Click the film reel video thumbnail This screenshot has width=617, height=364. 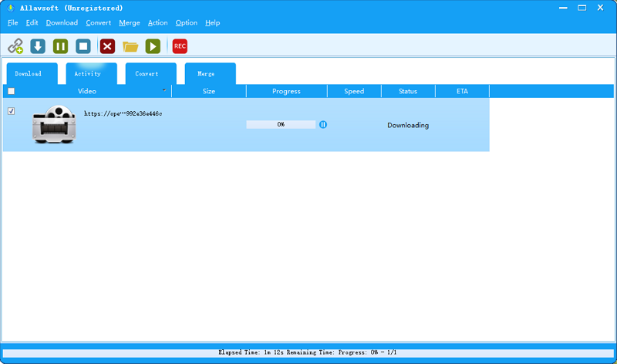(x=54, y=124)
